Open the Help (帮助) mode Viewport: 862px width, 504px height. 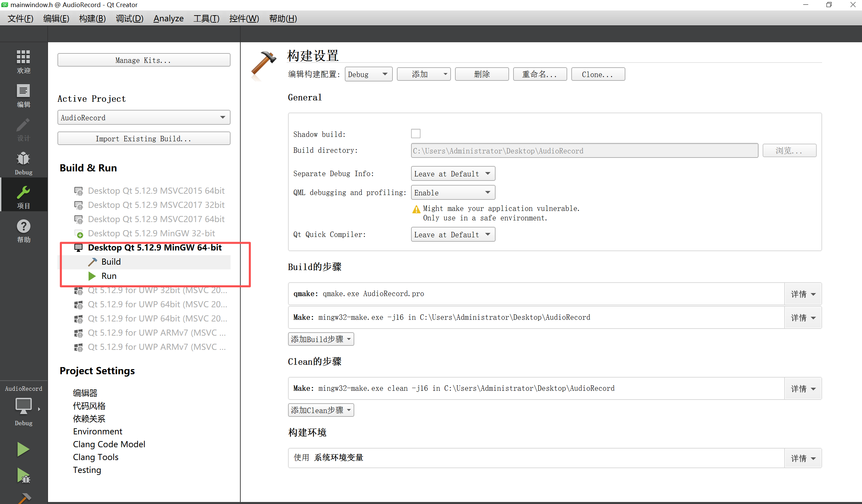23,231
